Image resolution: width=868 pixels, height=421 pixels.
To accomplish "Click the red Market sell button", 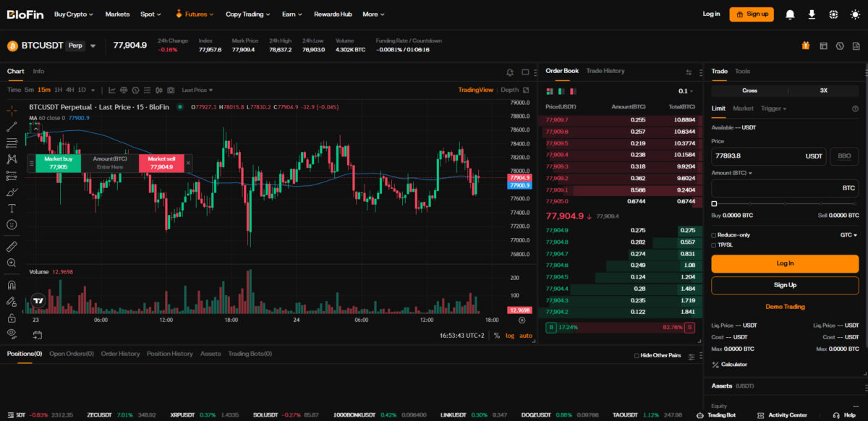I will point(161,163).
